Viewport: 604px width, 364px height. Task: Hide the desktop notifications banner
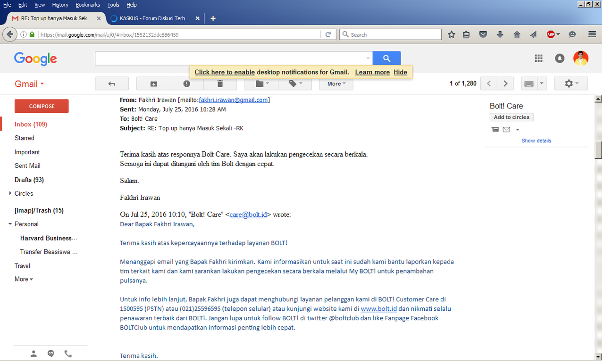[x=400, y=72]
